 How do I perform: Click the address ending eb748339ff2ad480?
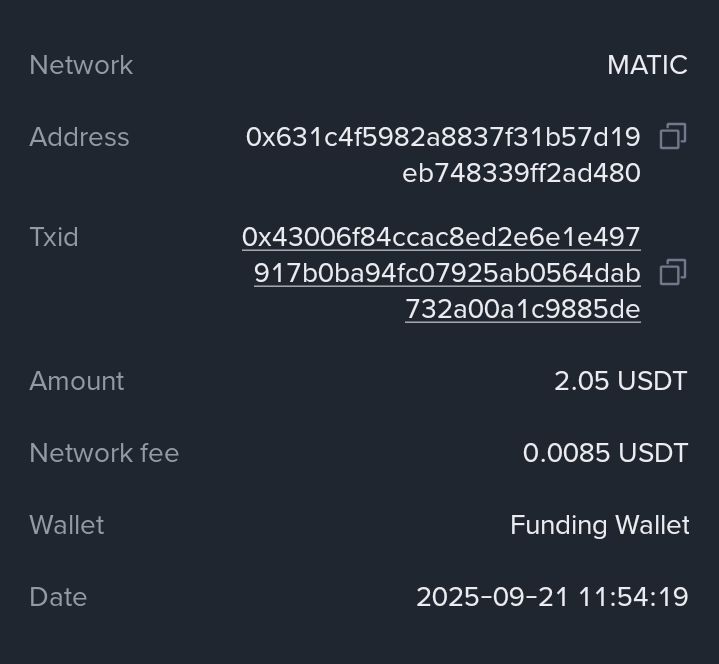coord(521,173)
